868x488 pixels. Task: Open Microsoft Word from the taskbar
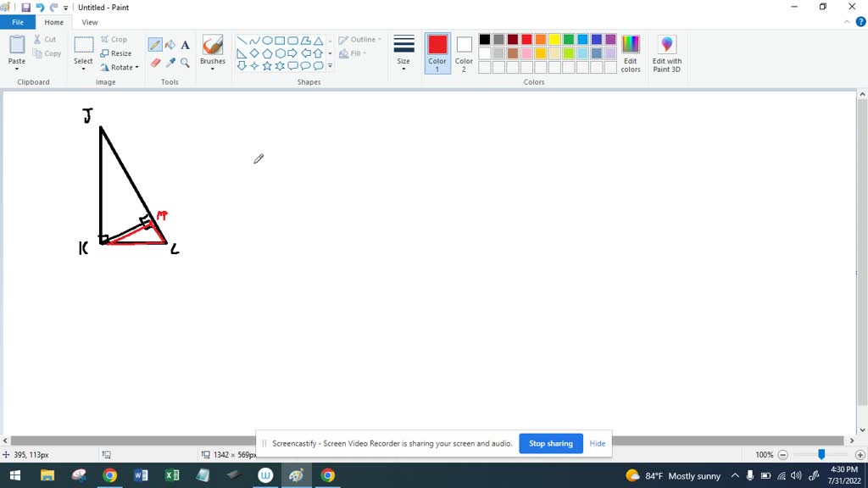coord(141,475)
